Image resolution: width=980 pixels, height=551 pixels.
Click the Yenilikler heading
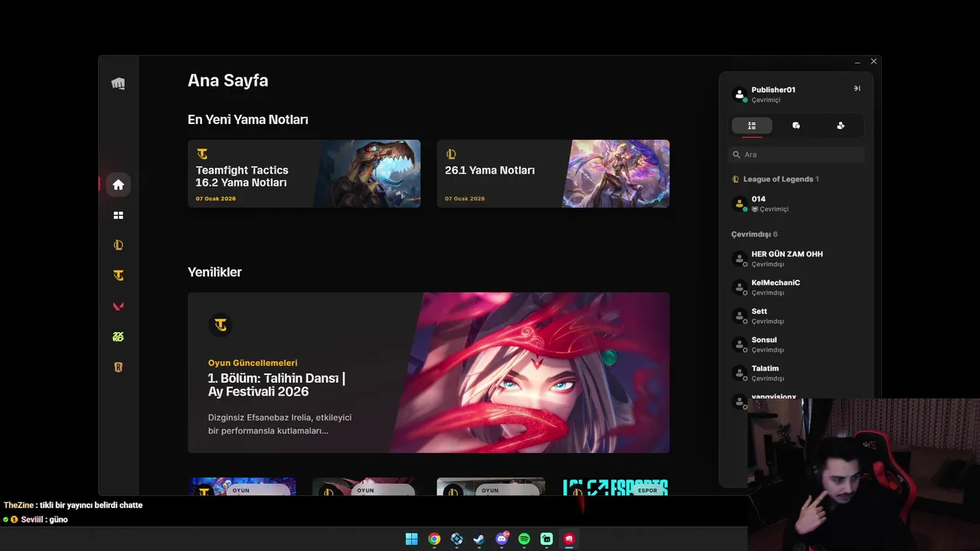(x=214, y=272)
